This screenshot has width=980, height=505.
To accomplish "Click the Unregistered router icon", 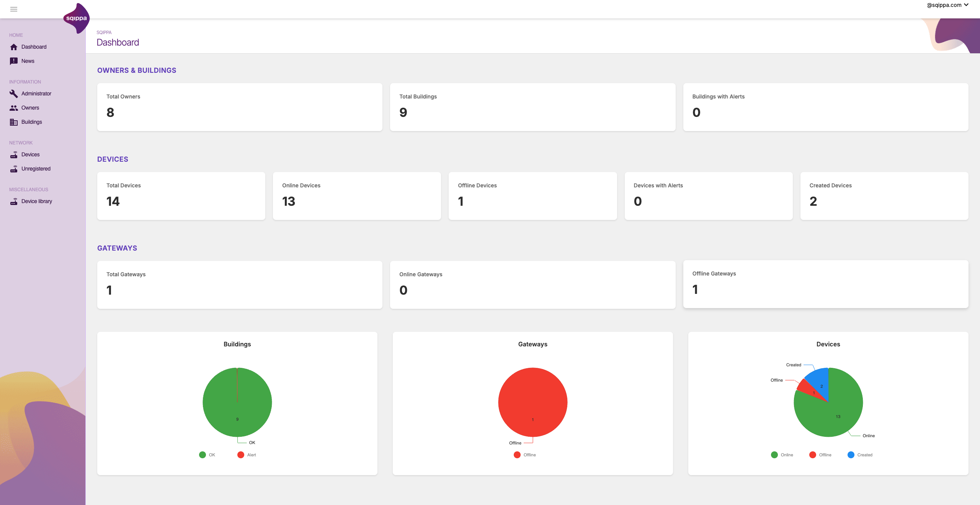I will (x=14, y=169).
